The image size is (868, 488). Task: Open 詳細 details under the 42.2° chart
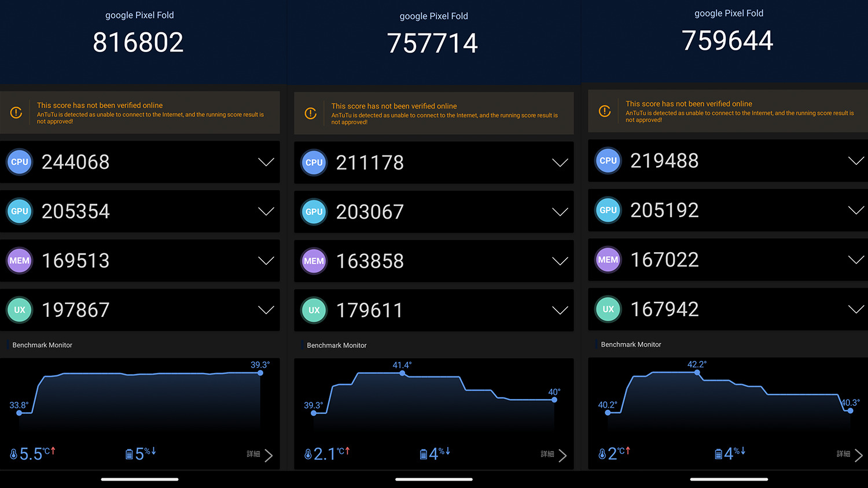coord(849,455)
